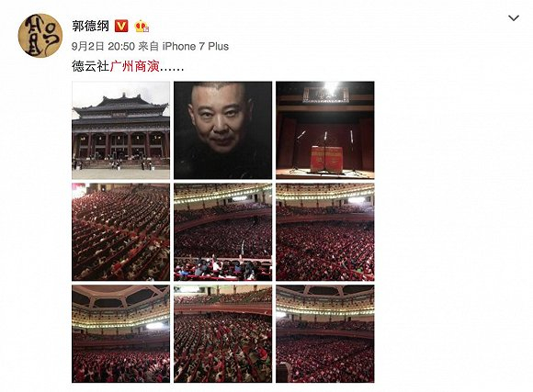The width and height of the screenshot is (533, 392).
Task: Click the crown membership badge icon
Action: coord(142,26)
